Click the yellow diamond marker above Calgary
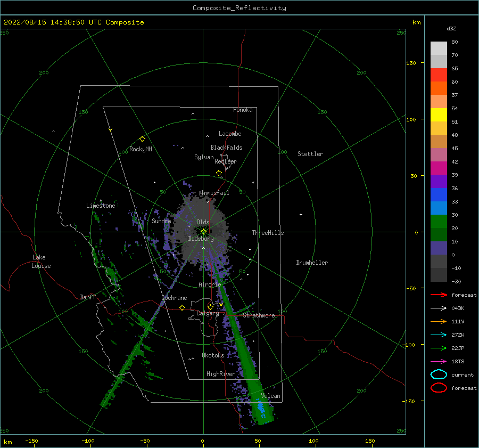 tap(210, 307)
